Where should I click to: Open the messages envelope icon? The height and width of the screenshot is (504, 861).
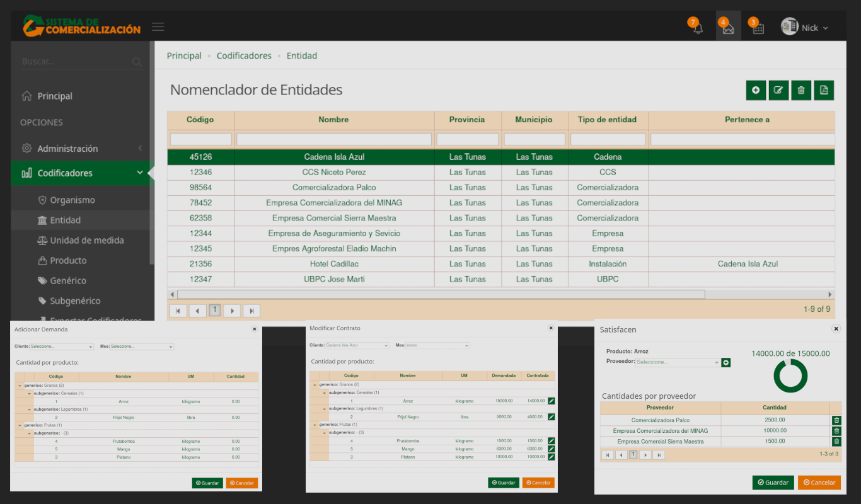click(x=728, y=28)
